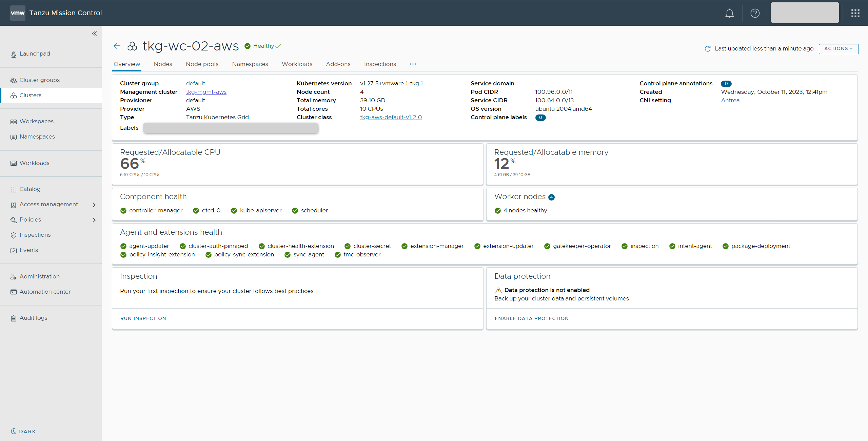Screen dimensions: 868x441
Task: Open the tkg-mgmt-aws management cluster link
Action: (x=206, y=92)
